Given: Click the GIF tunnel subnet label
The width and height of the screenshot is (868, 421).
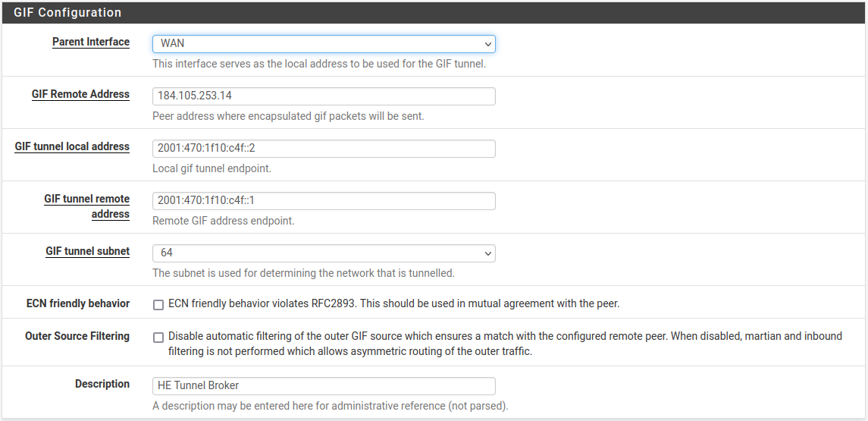Looking at the screenshot, I should [87, 252].
